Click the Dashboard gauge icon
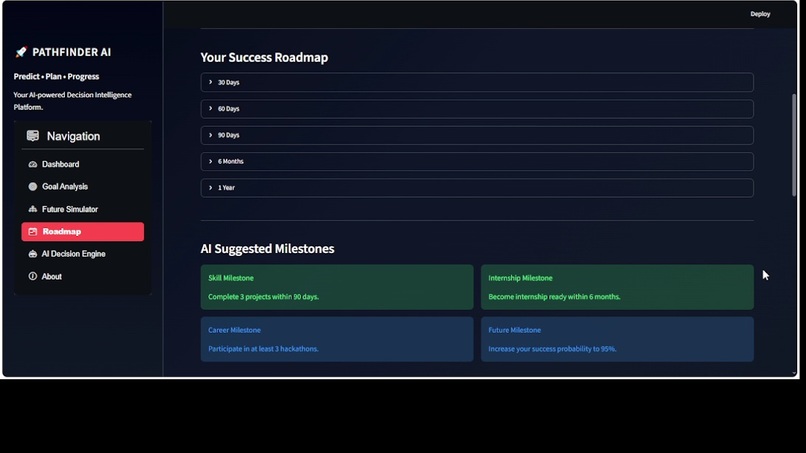Image resolution: width=806 pixels, height=453 pixels. pyautogui.click(x=33, y=165)
